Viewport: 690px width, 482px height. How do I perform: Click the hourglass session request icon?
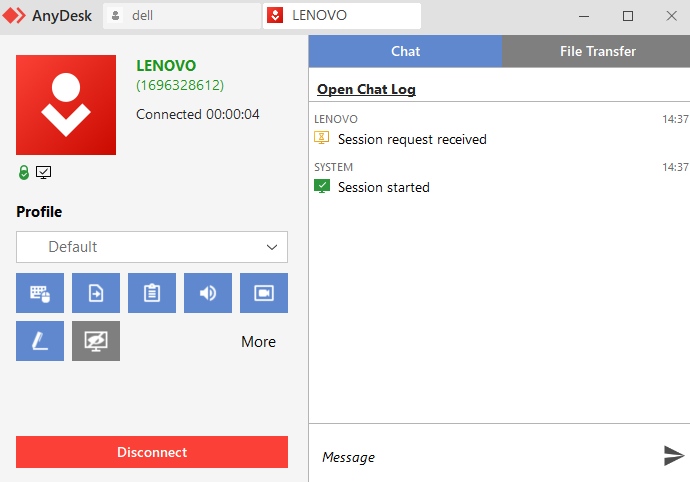322,138
